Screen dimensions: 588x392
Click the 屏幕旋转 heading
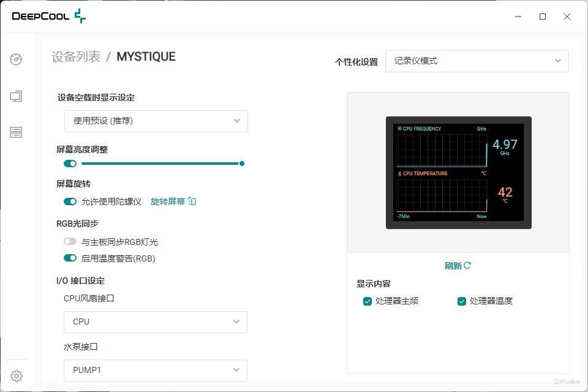pyautogui.click(x=73, y=184)
